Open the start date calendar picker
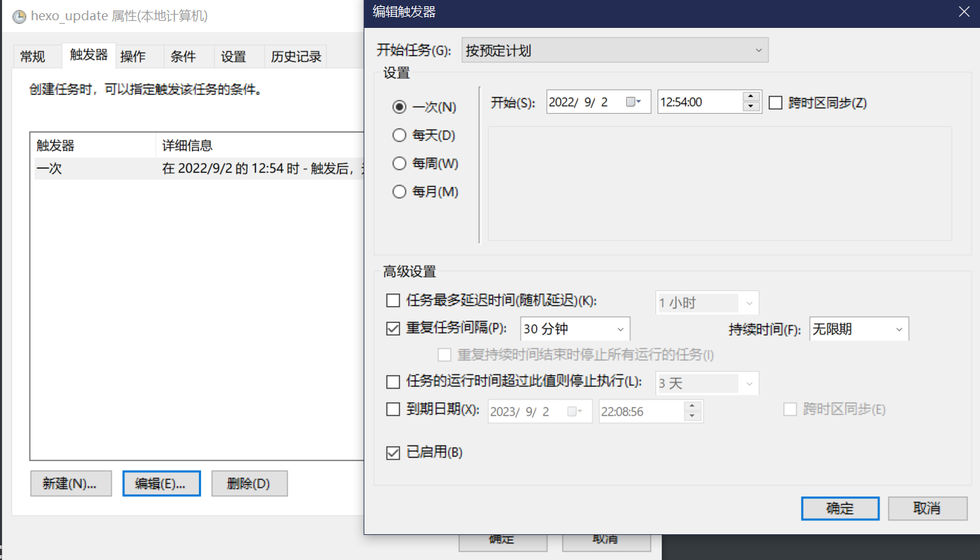Image resolution: width=980 pixels, height=560 pixels. (634, 102)
